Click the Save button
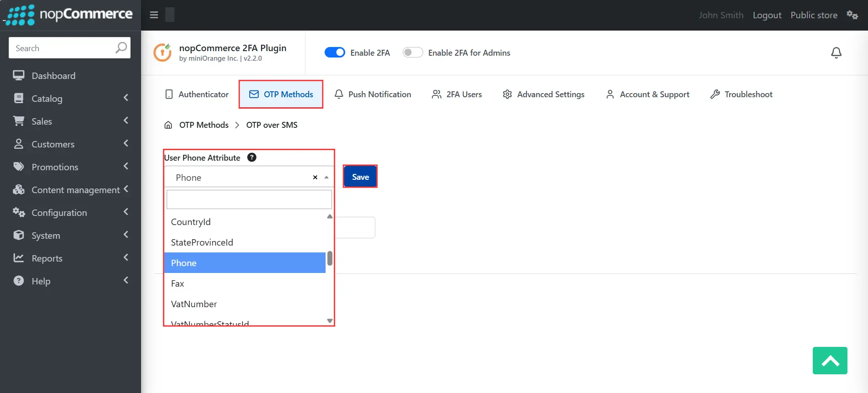This screenshot has width=868, height=393. (360, 177)
